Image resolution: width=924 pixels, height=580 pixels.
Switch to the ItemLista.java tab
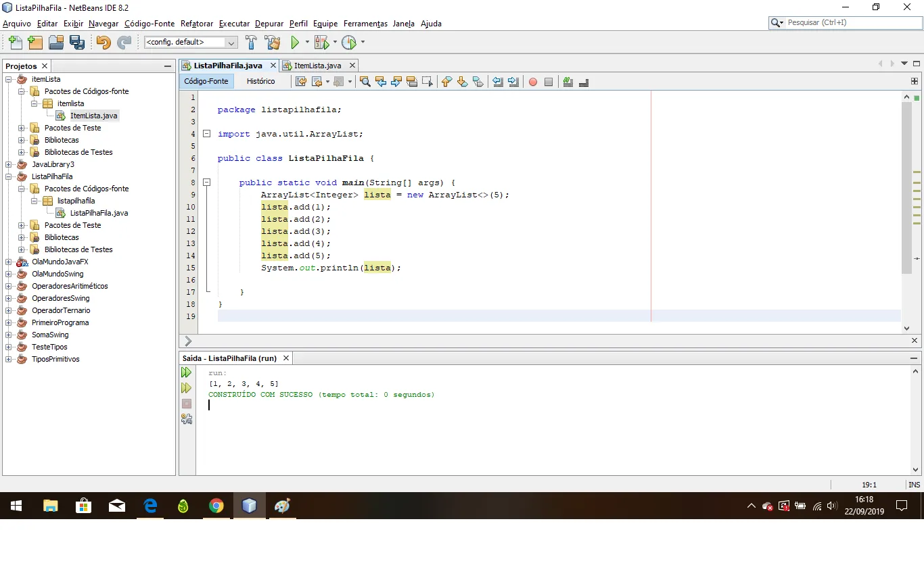tap(317, 66)
